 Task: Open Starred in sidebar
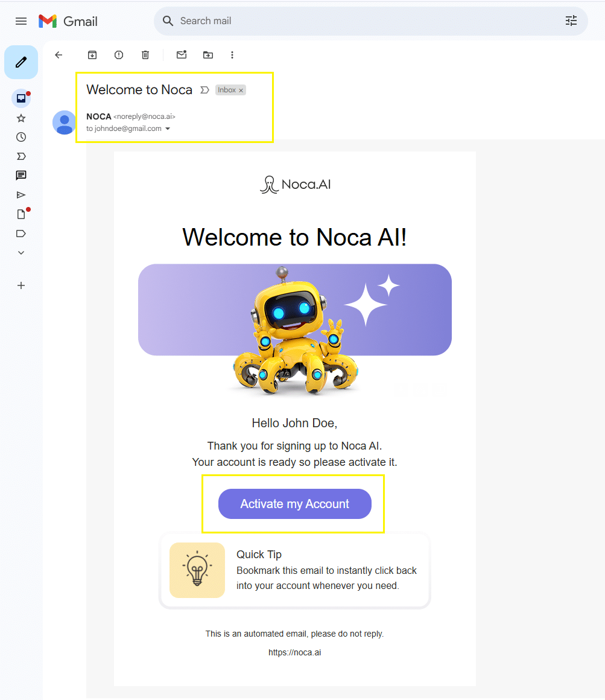(21, 118)
